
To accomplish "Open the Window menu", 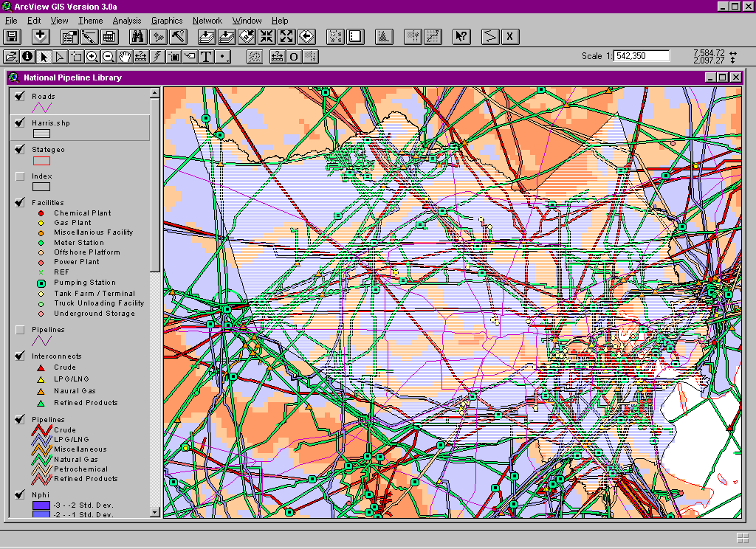I will coord(247,21).
